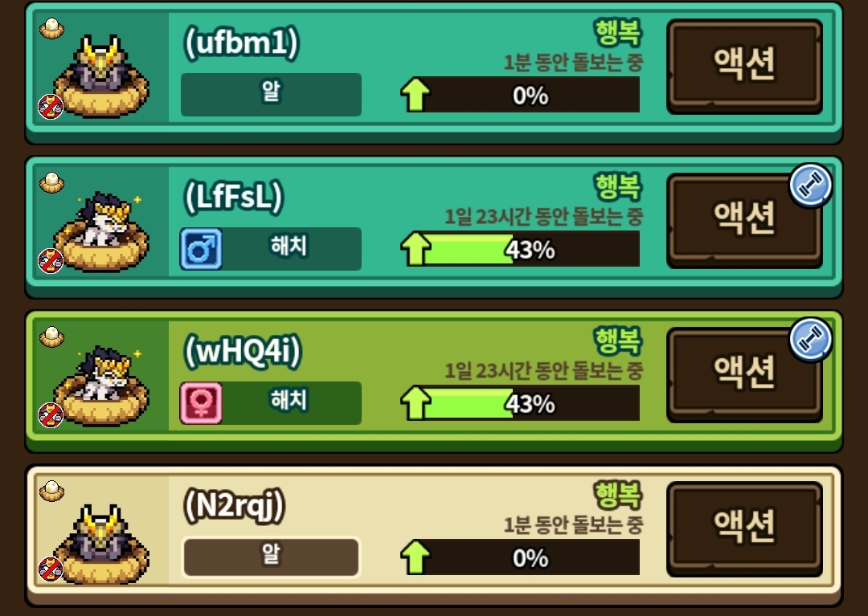The image size is (868, 616).
Task: Tap the no-breeding red icon on N2rqj
Action: tap(51, 569)
